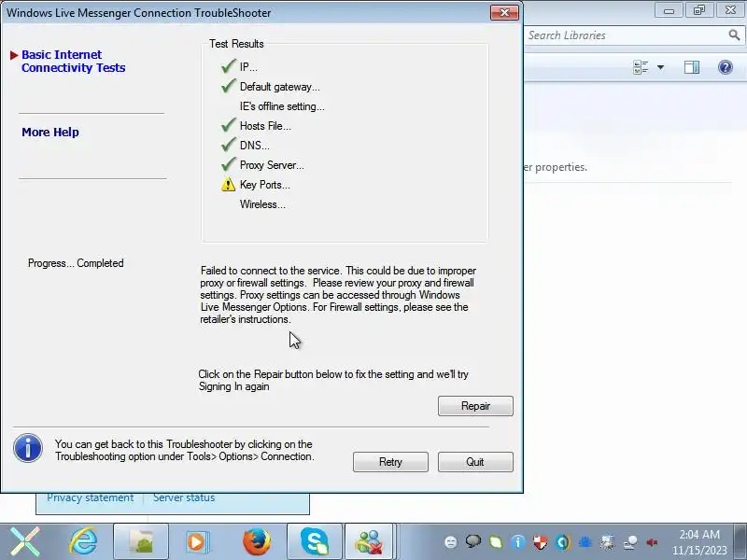
Task: Click the blue information icon
Action: tap(28, 448)
